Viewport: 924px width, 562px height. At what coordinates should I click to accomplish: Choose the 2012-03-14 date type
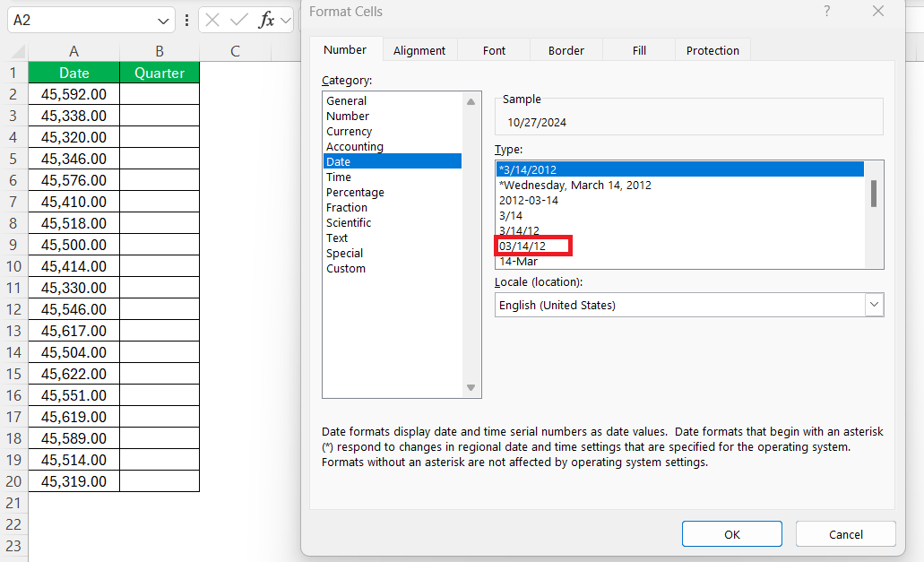tap(680, 200)
